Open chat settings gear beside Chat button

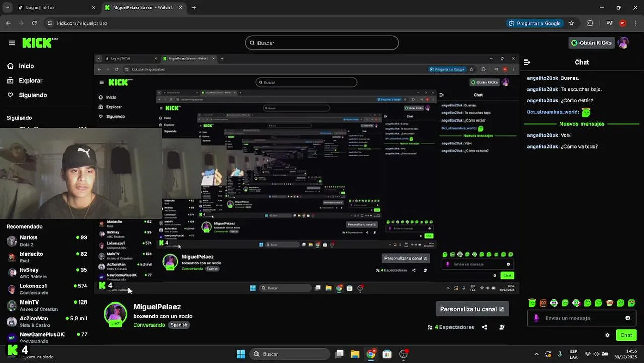pyautogui.click(x=607, y=335)
